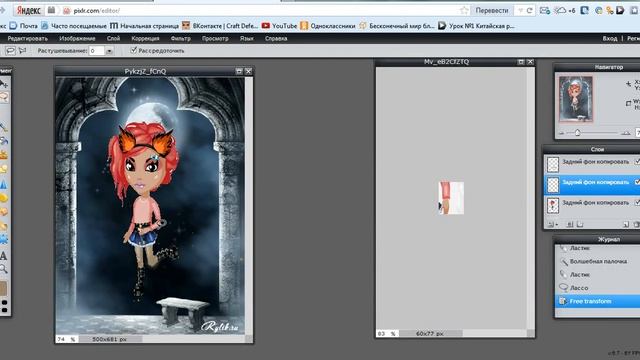The height and width of the screenshot is (360, 640).
Task: Click the tan foreground color swatch in tools palette
Action: click(x=3, y=288)
